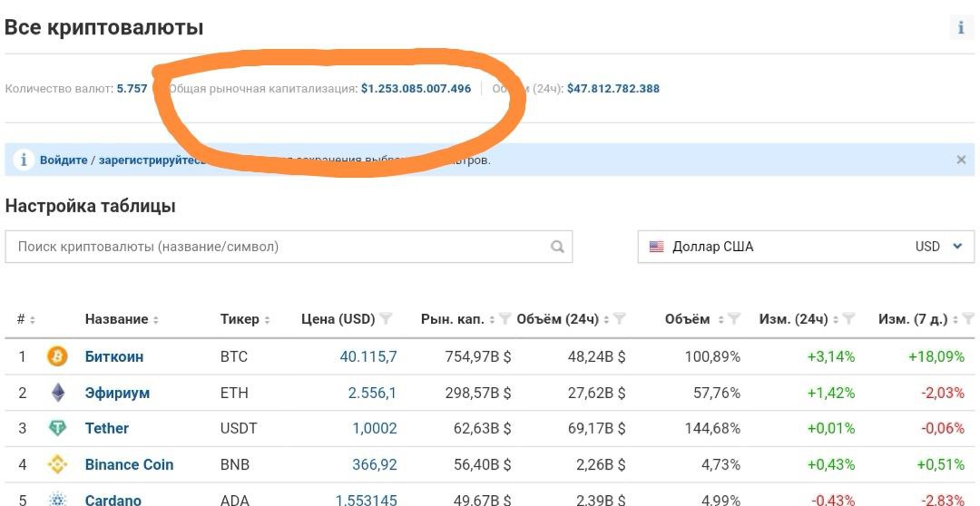Click Tether 24h volume 69,17B $
The width and height of the screenshot is (980, 506).
pos(596,429)
